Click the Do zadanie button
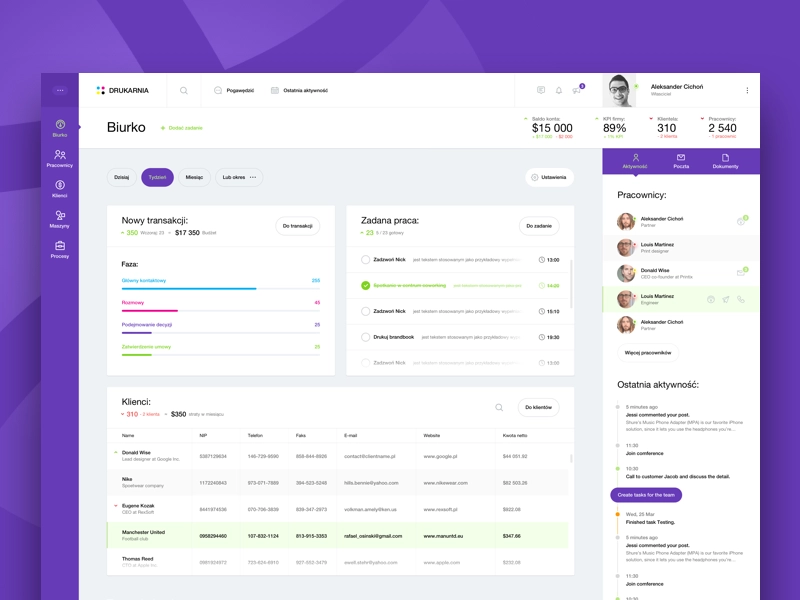The width and height of the screenshot is (800, 600). click(539, 226)
